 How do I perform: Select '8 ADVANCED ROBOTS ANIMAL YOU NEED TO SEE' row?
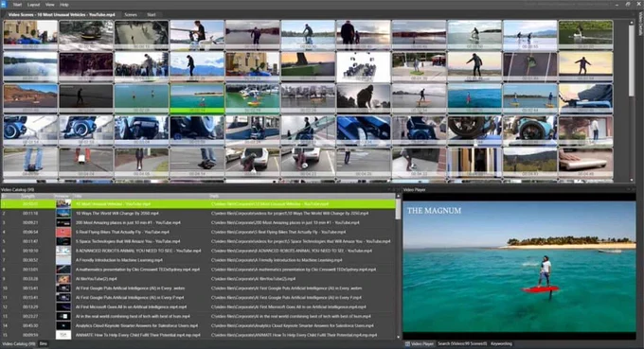tap(198, 251)
